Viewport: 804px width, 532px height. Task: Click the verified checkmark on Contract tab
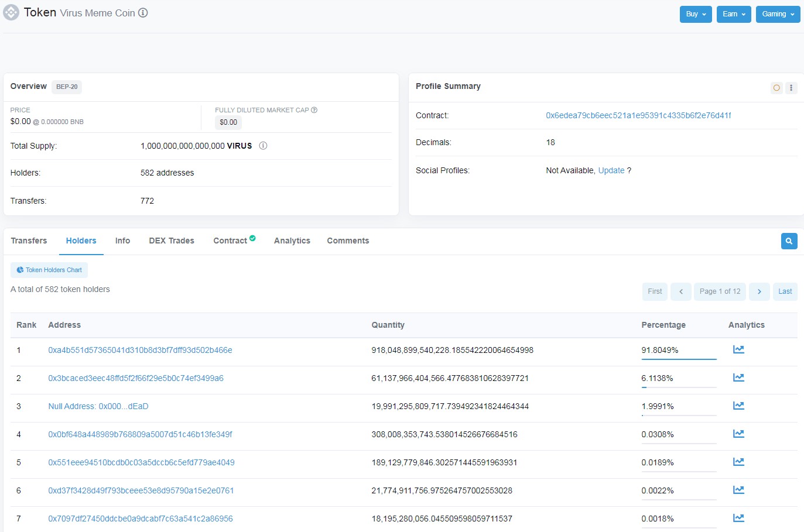coord(252,238)
